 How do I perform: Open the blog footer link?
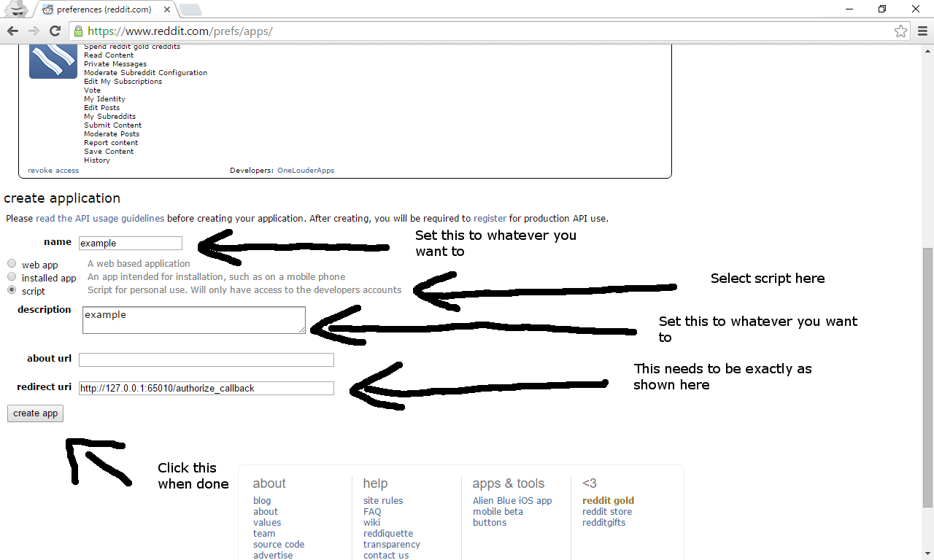(x=262, y=501)
